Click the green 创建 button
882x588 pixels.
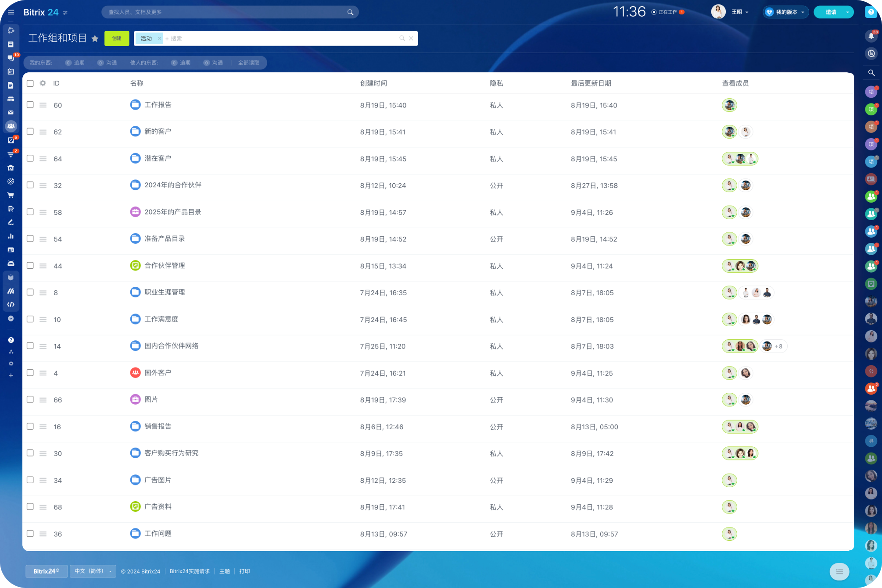click(117, 39)
